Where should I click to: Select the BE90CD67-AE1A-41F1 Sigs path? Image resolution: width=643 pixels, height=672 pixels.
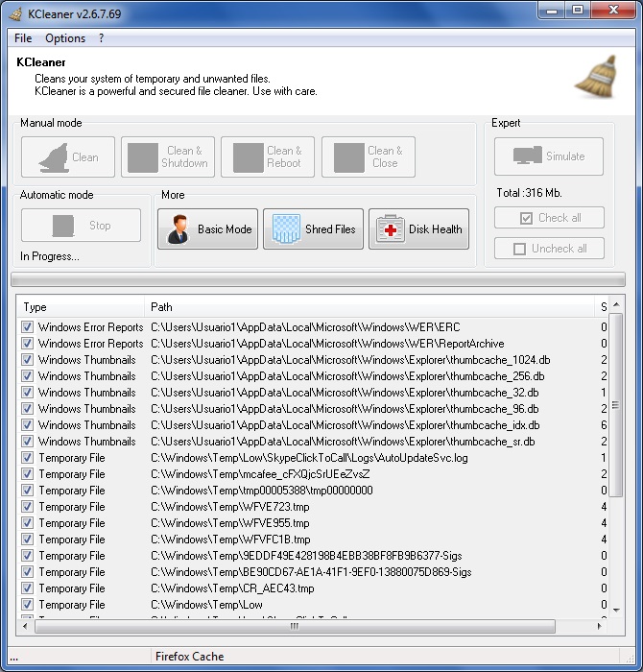pyautogui.click(x=311, y=572)
